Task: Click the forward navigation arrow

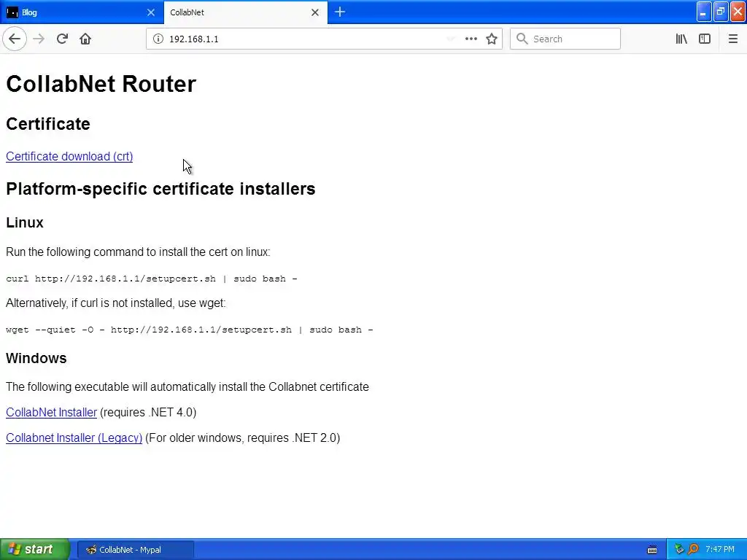Action: coord(39,39)
